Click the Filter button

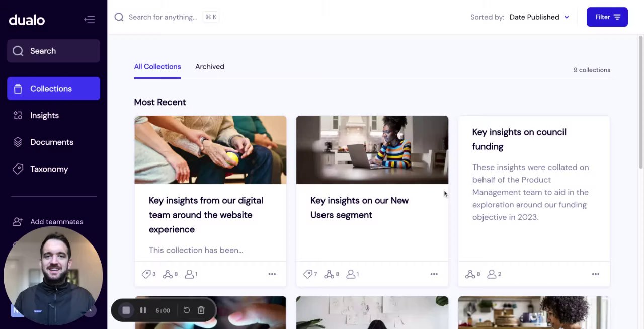coord(607,17)
